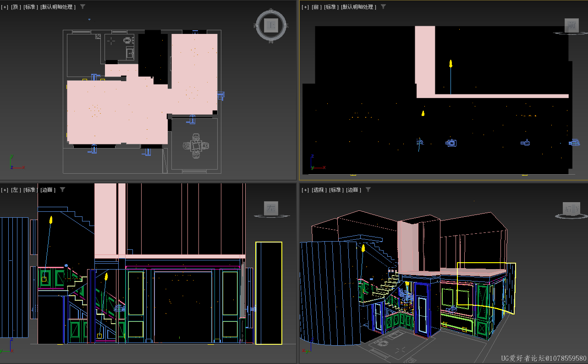Click the viewport filter icon in Left (左) viewport

(63, 189)
